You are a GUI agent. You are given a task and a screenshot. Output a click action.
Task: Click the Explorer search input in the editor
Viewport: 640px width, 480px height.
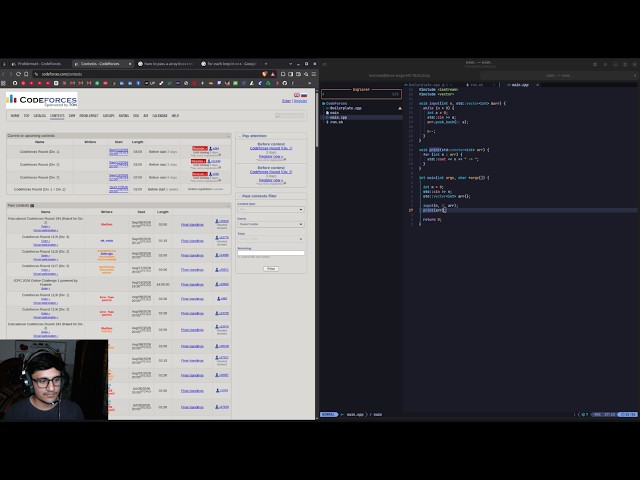pos(361,94)
